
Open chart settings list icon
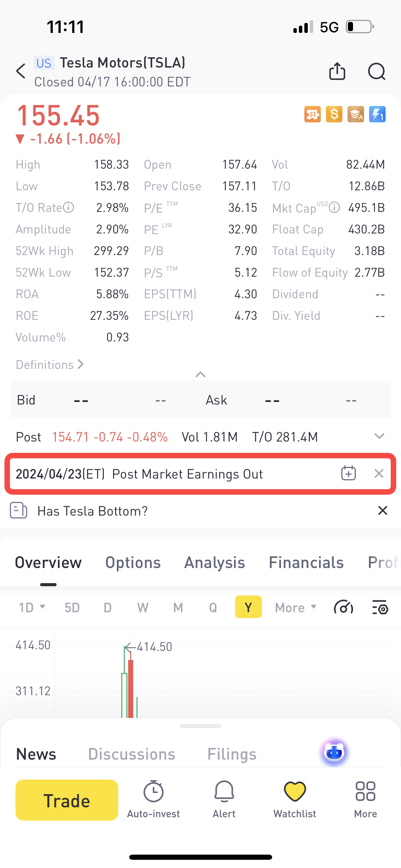[x=380, y=608]
